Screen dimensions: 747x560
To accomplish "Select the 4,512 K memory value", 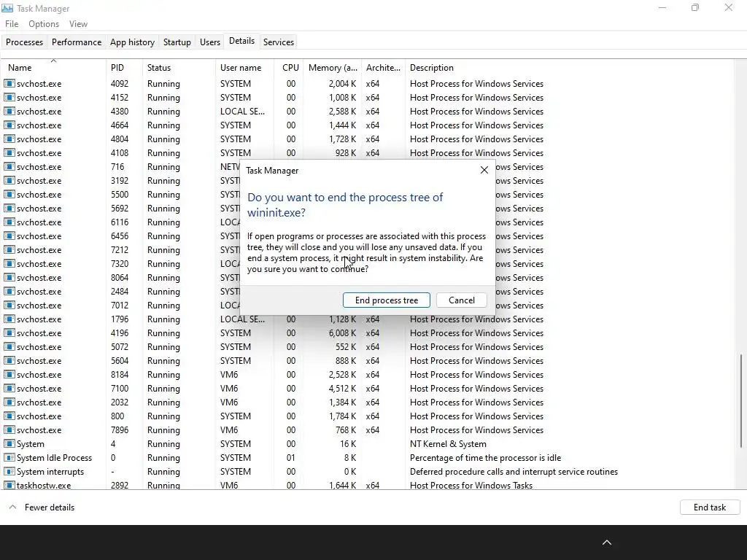I will (343, 388).
